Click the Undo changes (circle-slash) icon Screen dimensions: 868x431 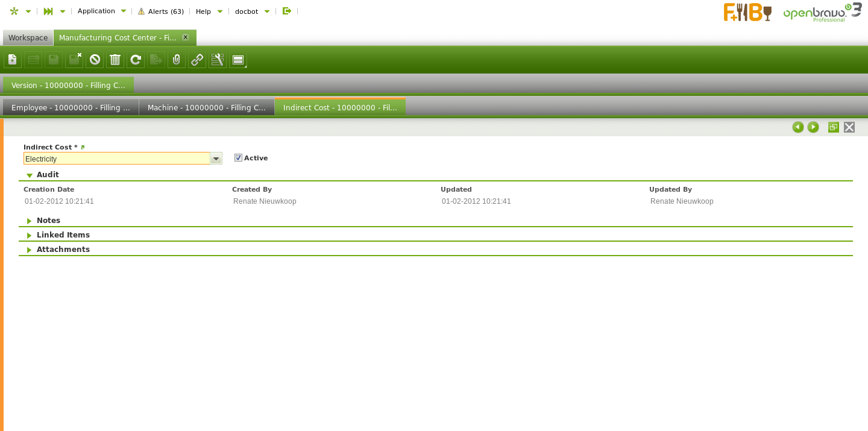point(95,60)
